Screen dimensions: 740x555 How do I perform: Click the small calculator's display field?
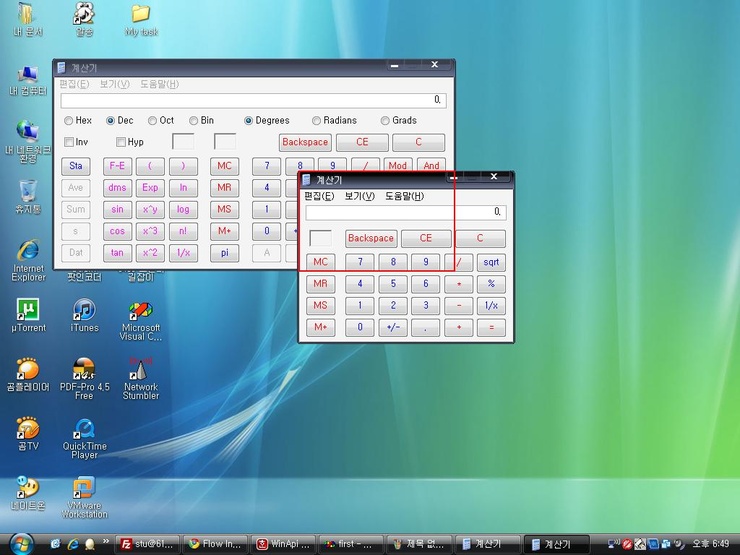click(x=405, y=213)
